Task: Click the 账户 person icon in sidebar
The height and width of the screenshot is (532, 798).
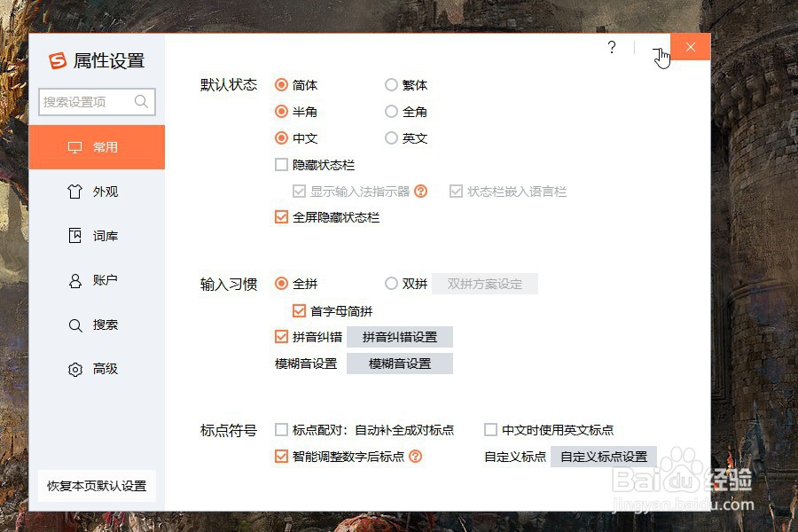Action: point(74,279)
